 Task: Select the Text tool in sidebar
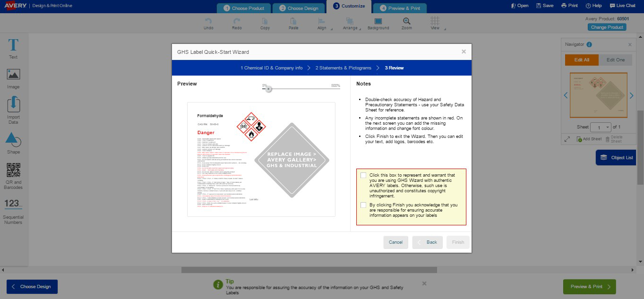[13, 49]
